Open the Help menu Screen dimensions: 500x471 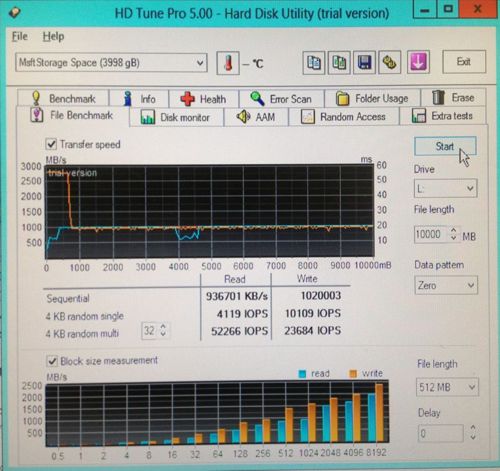click(53, 36)
